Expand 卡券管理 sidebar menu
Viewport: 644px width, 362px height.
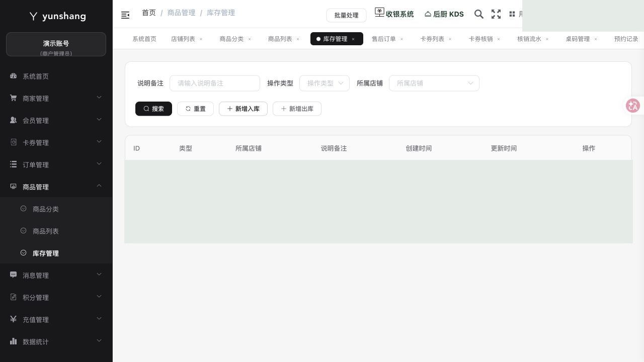coord(56,143)
